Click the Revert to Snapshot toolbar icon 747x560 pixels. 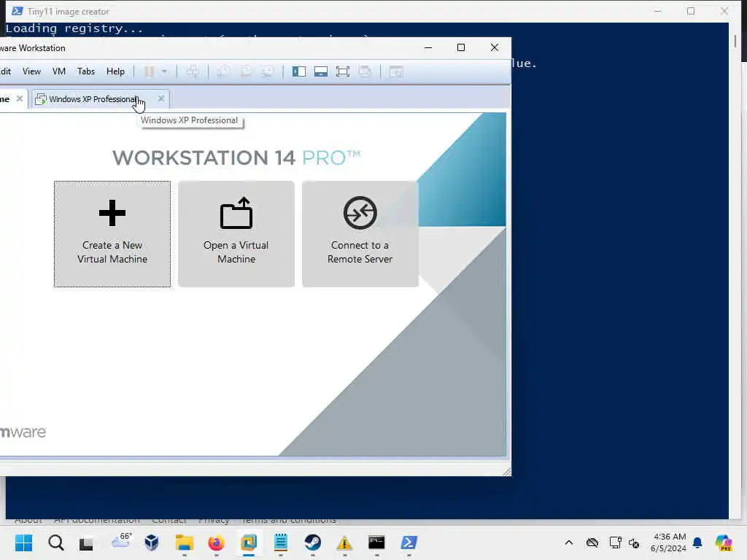[247, 71]
